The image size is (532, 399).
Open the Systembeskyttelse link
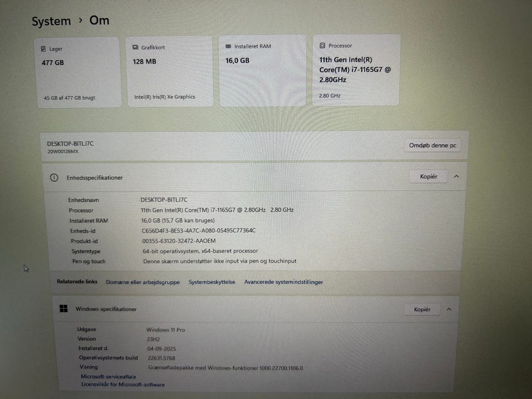(x=212, y=282)
